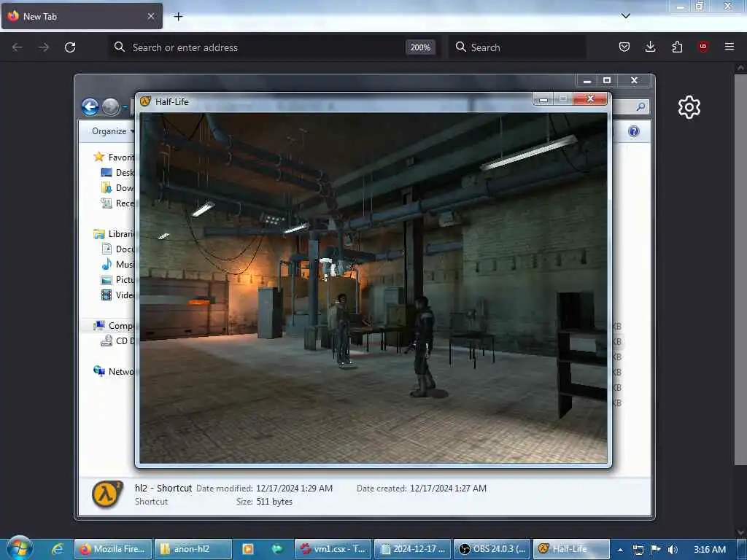Viewport: 747px width, 560px height.
Task: Select Libraries in Explorer navigation pane
Action: point(115,234)
